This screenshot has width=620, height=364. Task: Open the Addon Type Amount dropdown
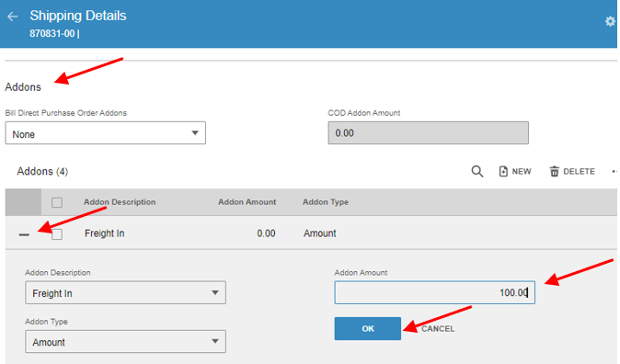[125, 341]
